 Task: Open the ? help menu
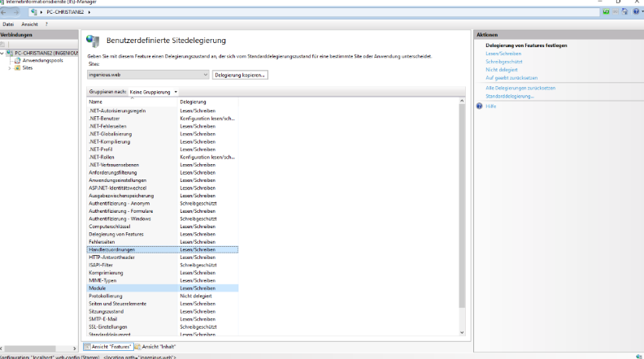point(46,24)
